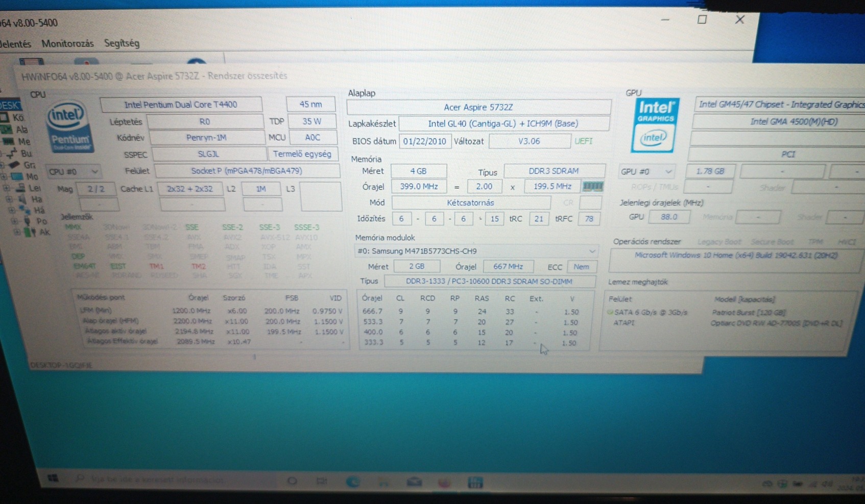The image size is (865, 504).
Task: Open the GPU #0 selector dropdown
Action: 646,172
